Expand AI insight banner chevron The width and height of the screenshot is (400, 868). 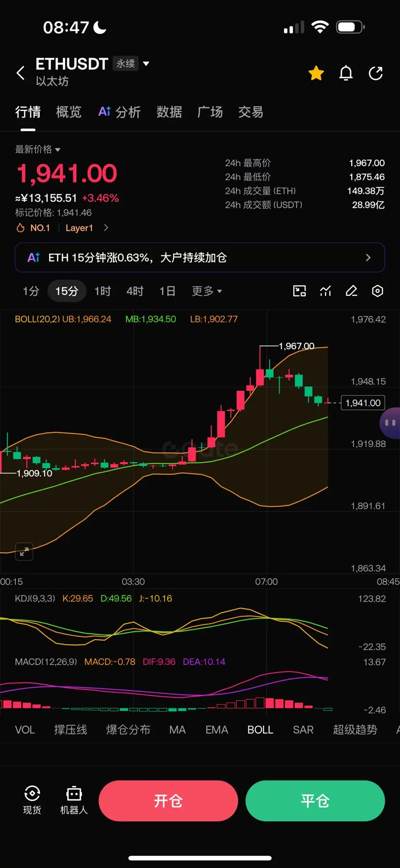[x=368, y=258]
